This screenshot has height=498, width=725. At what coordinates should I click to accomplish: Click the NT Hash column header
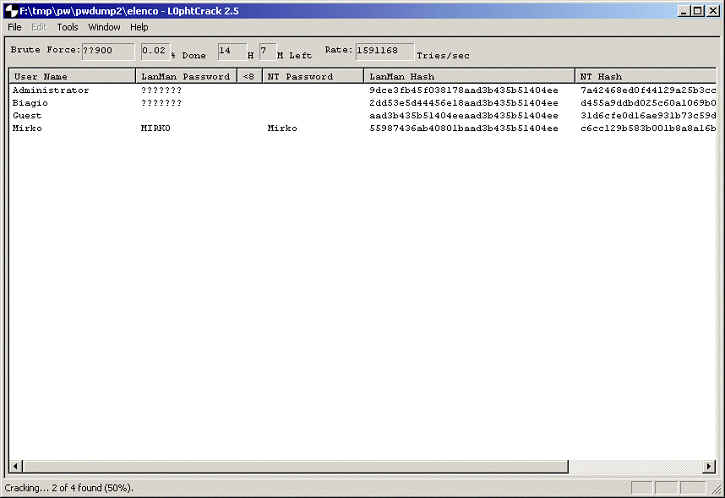[645, 76]
